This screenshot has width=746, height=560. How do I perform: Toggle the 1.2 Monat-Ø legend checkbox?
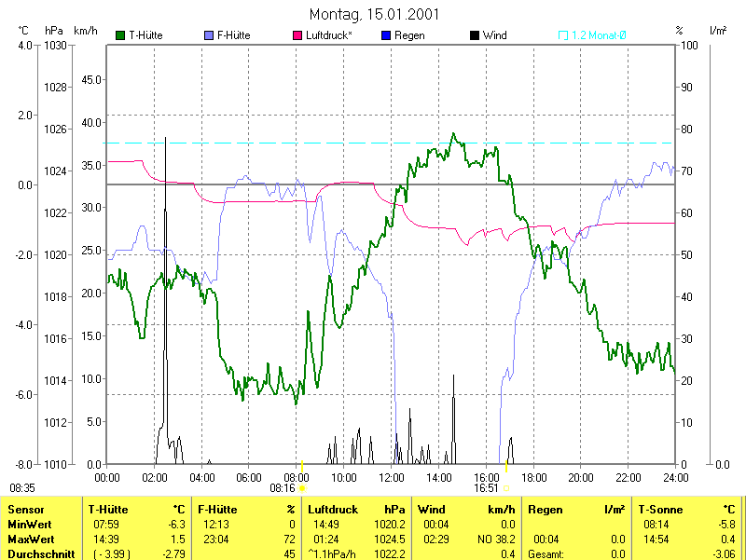coord(563,35)
